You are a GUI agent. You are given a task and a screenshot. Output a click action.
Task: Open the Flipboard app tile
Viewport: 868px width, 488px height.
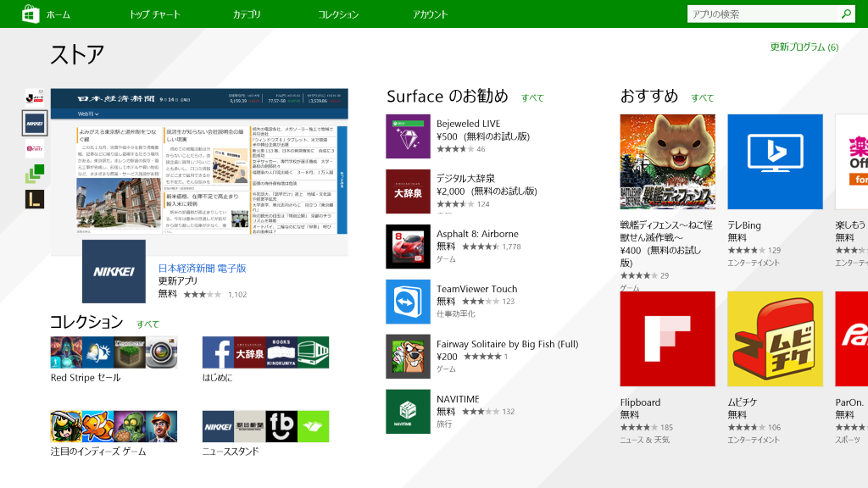point(667,339)
